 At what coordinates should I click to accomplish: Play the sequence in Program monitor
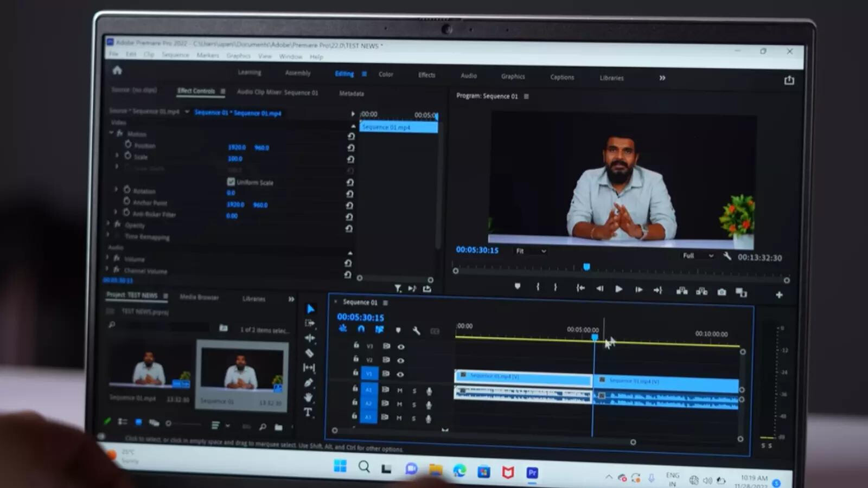pos(618,289)
